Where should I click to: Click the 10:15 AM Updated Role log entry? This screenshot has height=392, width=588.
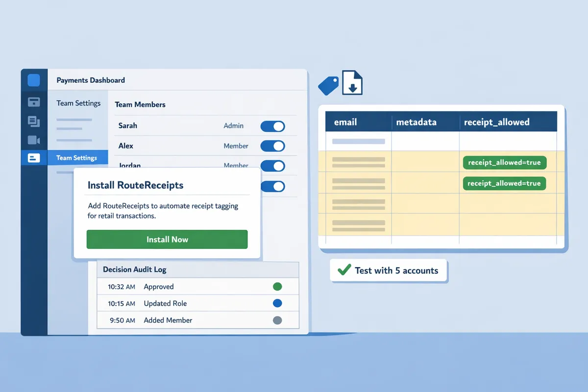[x=197, y=303]
